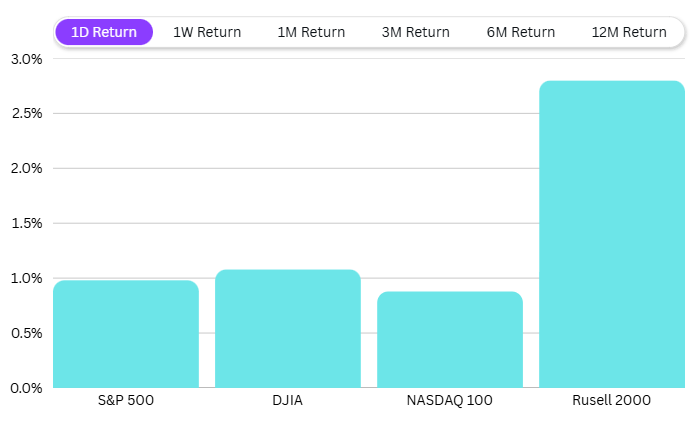
Task: Click the tall Rusell 2000 bar
Action: 612,234
